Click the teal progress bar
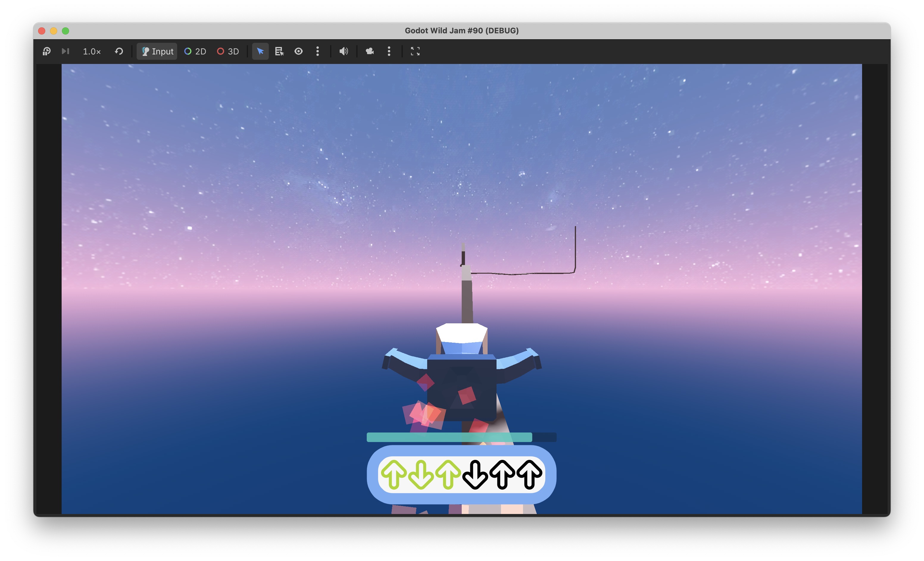 point(449,437)
